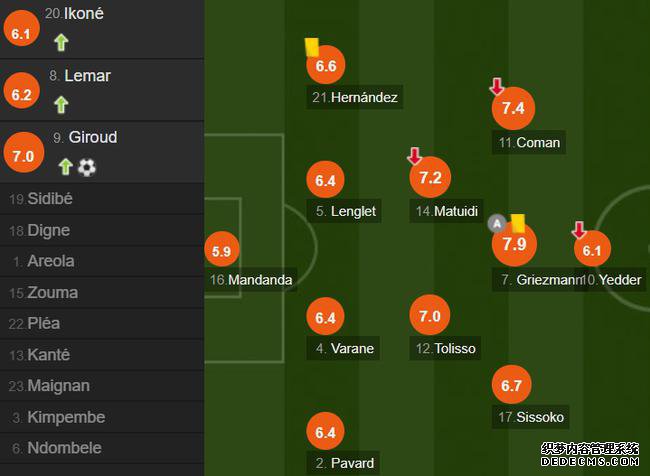Click Ikoné's green substituted-on arrow
This screenshot has width=650, height=476.
click(61, 42)
